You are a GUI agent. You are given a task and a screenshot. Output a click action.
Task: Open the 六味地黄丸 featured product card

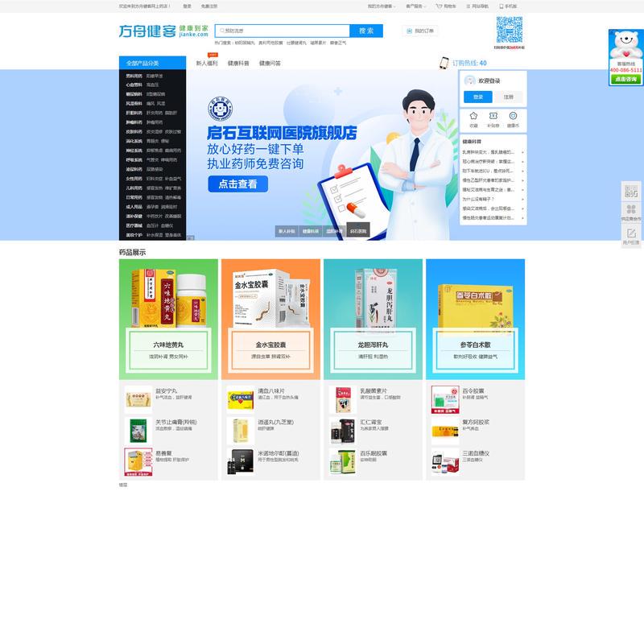(168, 319)
